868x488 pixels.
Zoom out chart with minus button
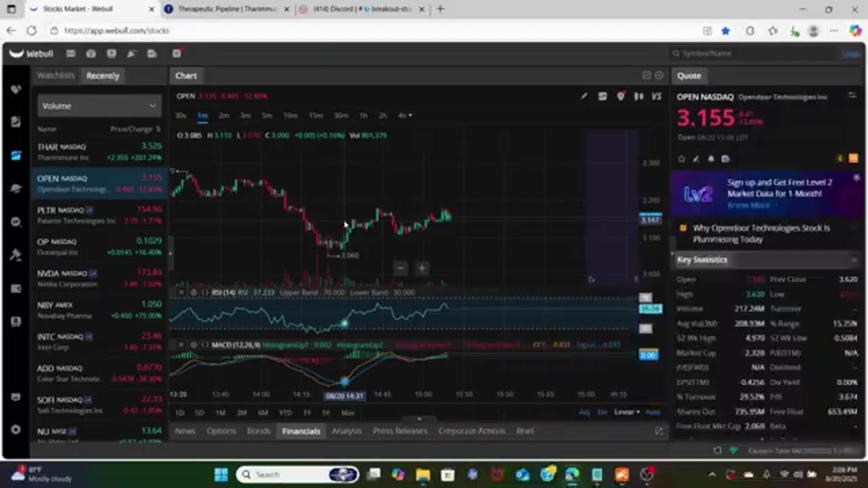(x=400, y=268)
